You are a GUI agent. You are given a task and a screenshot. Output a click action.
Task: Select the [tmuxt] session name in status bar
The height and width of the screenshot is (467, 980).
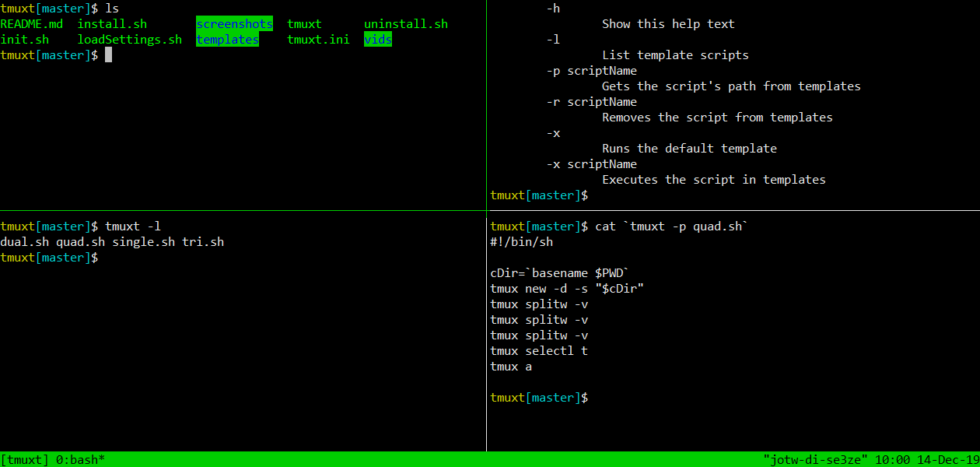pyautogui.click(x=25, y=459)
